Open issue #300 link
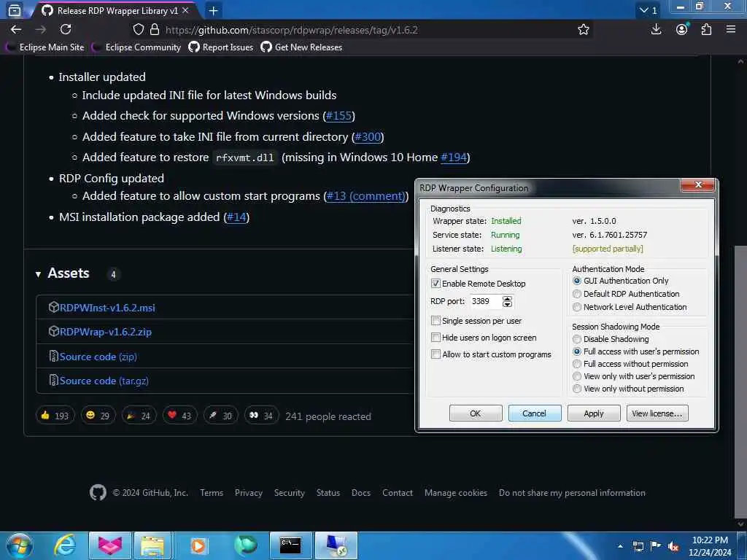747x560 pixels. pyautogui.click(x=368, y=136)
